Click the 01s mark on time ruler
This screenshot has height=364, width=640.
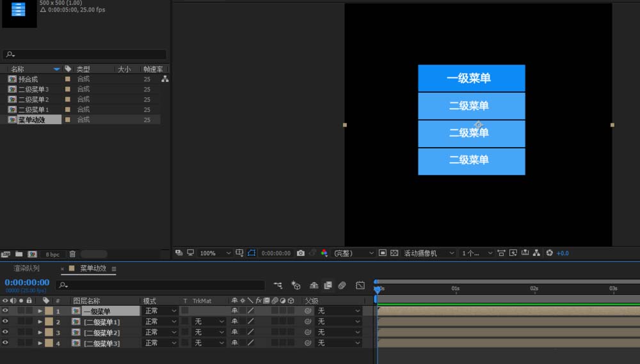[x=456, y=289]
